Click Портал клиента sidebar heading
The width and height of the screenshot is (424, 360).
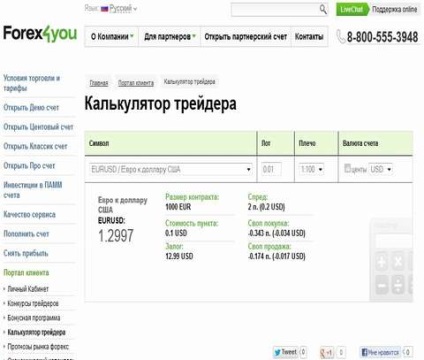coord(26,273)
